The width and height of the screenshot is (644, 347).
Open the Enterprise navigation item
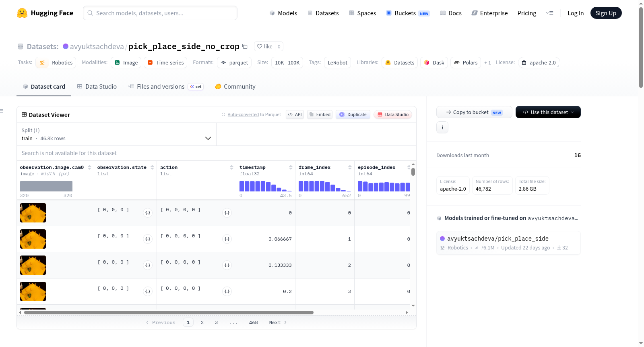click(x=489, y=13)
